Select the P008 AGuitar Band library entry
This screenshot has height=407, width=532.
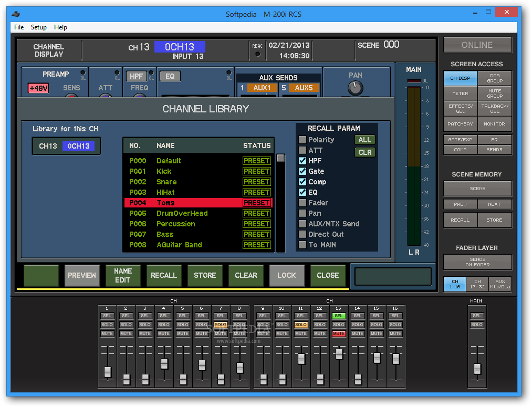tap(199, 245)
